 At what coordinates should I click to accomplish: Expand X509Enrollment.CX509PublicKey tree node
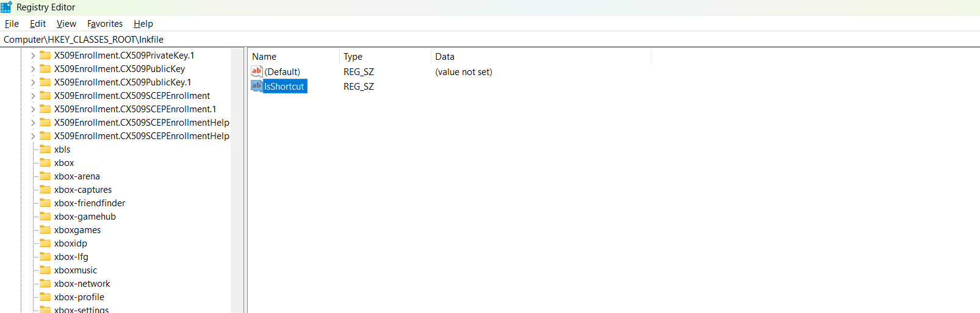33,69
